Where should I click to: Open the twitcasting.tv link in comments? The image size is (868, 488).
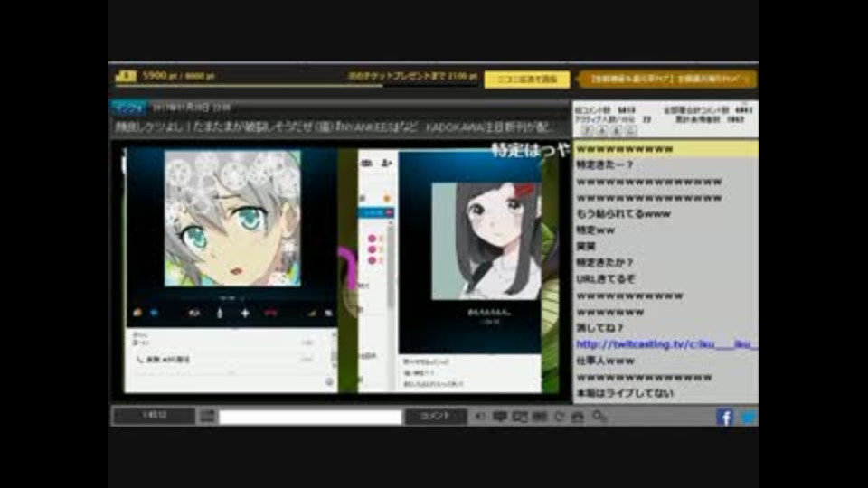click(x=666, y=344)
